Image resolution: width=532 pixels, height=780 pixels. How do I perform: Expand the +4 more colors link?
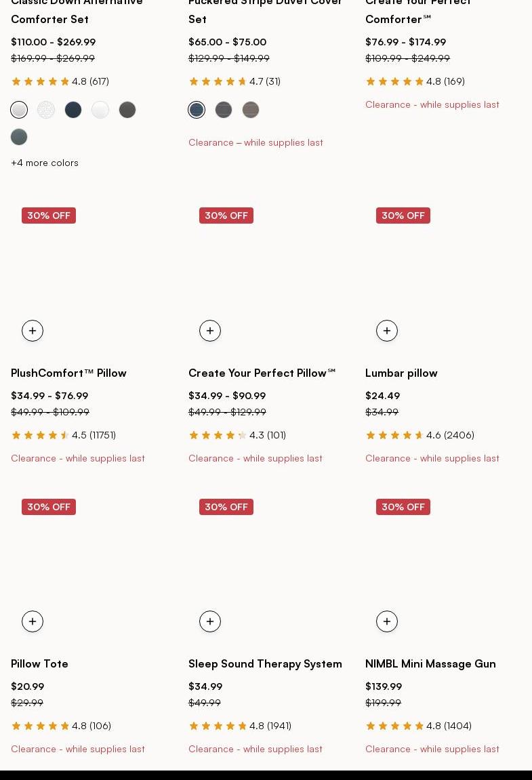45,163
